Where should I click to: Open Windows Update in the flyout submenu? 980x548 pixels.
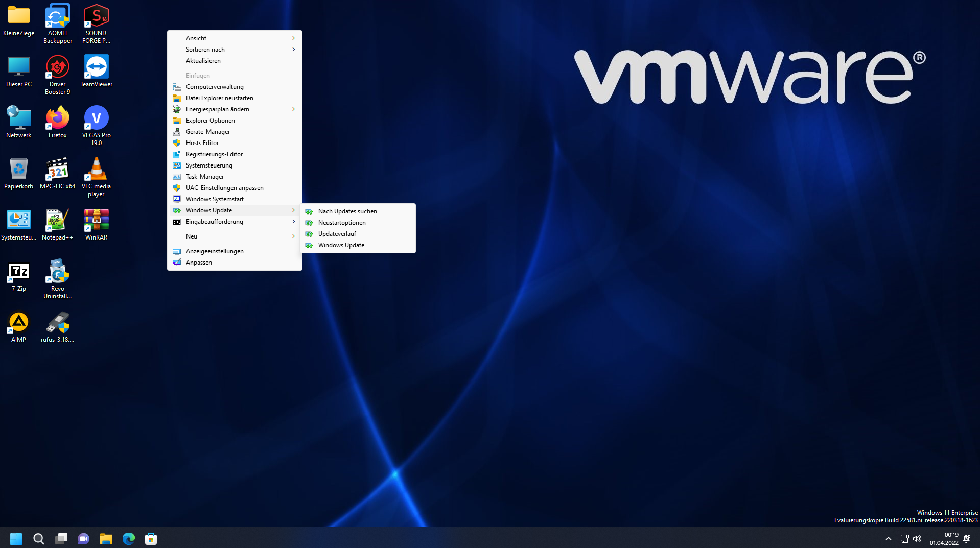pyautogui.click(x=358, y=245)
